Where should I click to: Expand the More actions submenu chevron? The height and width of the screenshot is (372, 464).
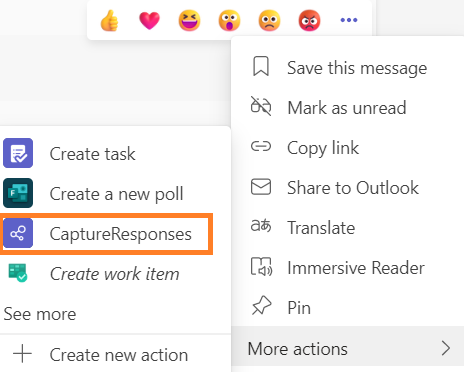[x=446, y=348]
